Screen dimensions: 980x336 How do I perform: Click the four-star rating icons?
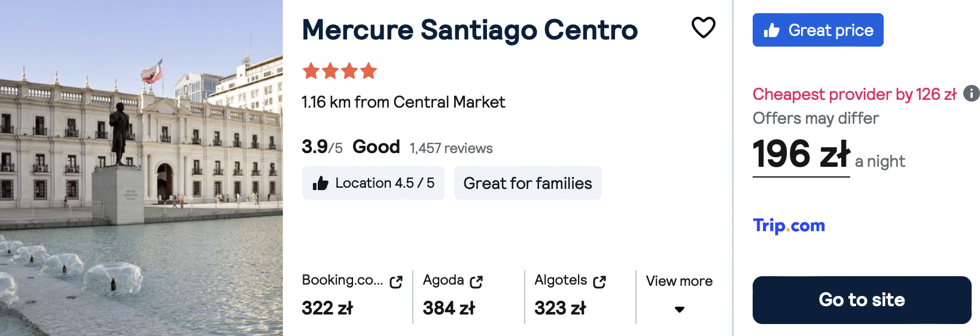(340, 71)
